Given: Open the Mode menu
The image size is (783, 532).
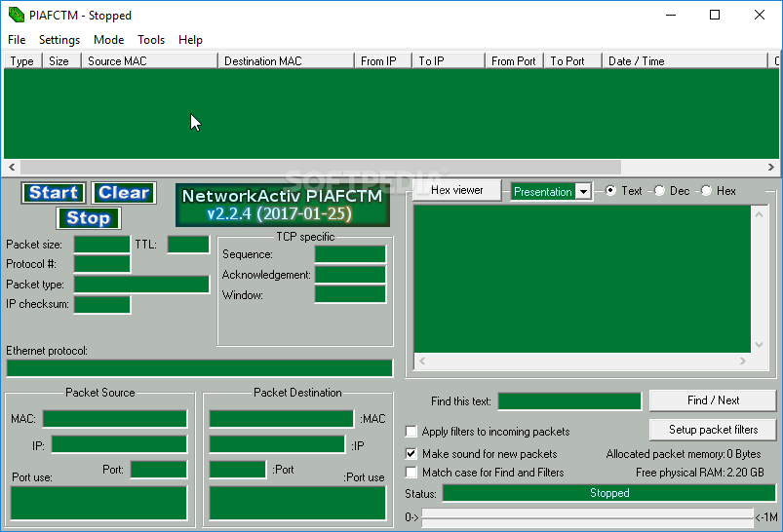Looking at the screenshot, I should pyautogui.click(x=108, y=40).
